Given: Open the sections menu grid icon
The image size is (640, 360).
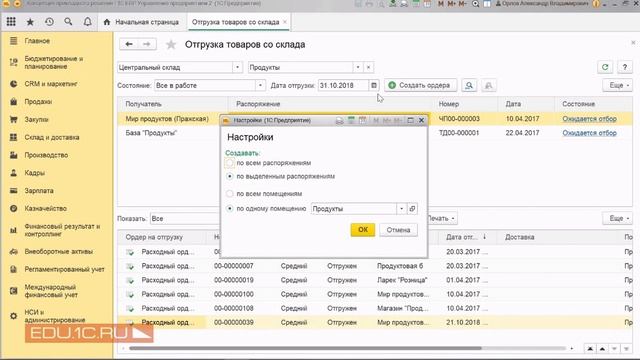Looking at the screenshot, I should pos(11,22).
